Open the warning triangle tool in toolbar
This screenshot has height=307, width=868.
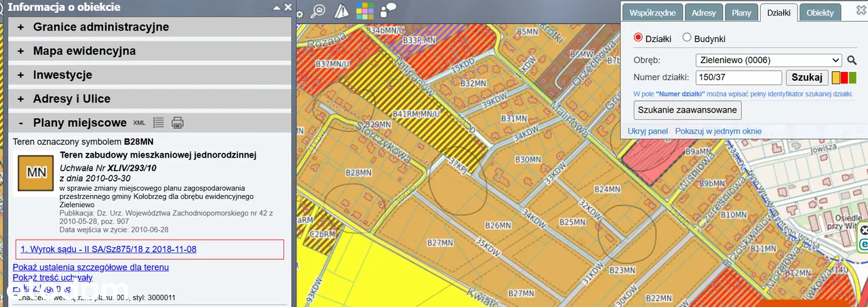[342, 10]
